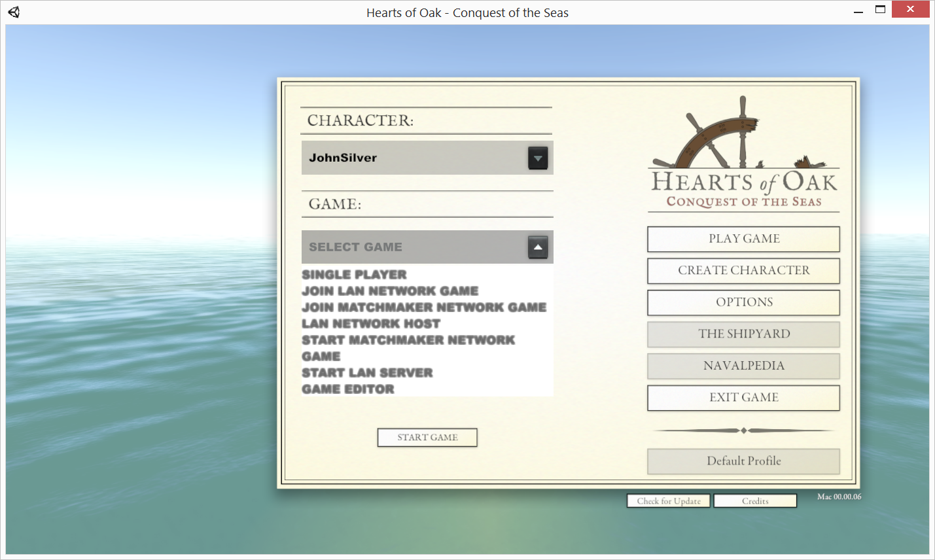Click the SELECT GAME dropdown header
The width and height of the screenshot is (935, 560).
tap(427, 247)
